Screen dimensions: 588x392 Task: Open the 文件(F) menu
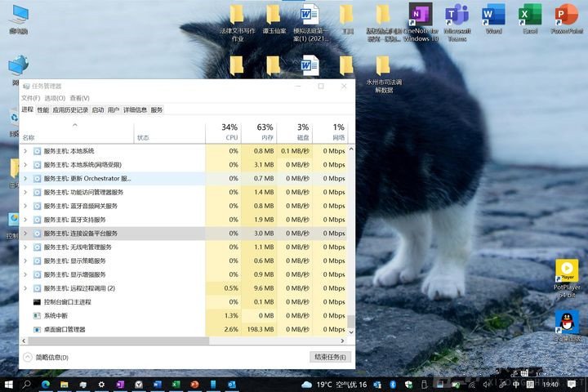coord(30,98)
